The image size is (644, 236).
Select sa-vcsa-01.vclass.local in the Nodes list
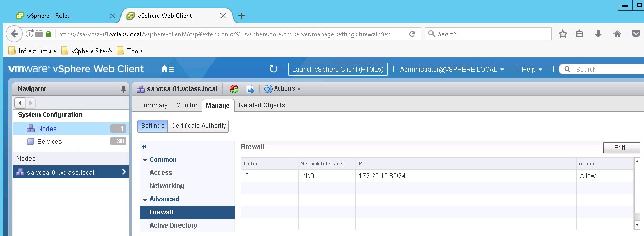[x=71, y=172]
